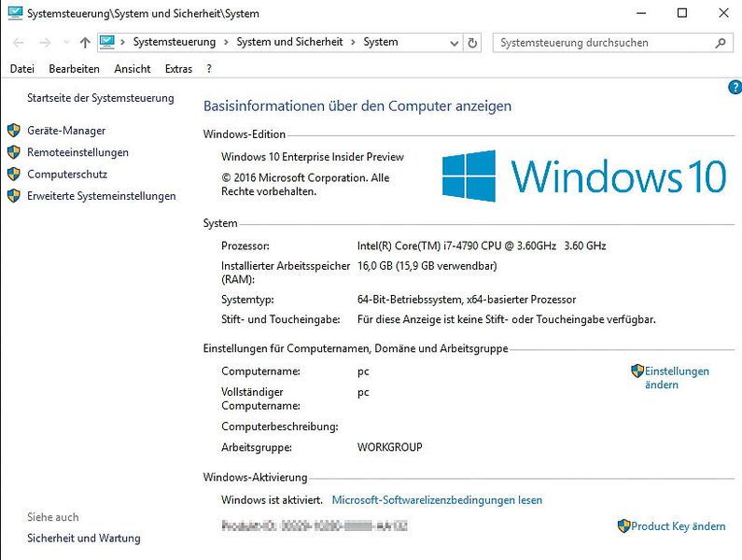This screenshot has height=560, width=742.
Task: Go up one level with the up arrow
Action: coord(85,43)
